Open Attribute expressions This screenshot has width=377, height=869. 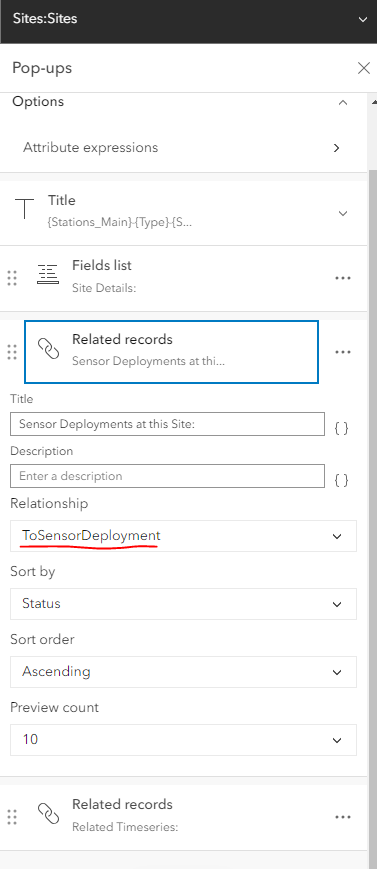coord(183,147)
